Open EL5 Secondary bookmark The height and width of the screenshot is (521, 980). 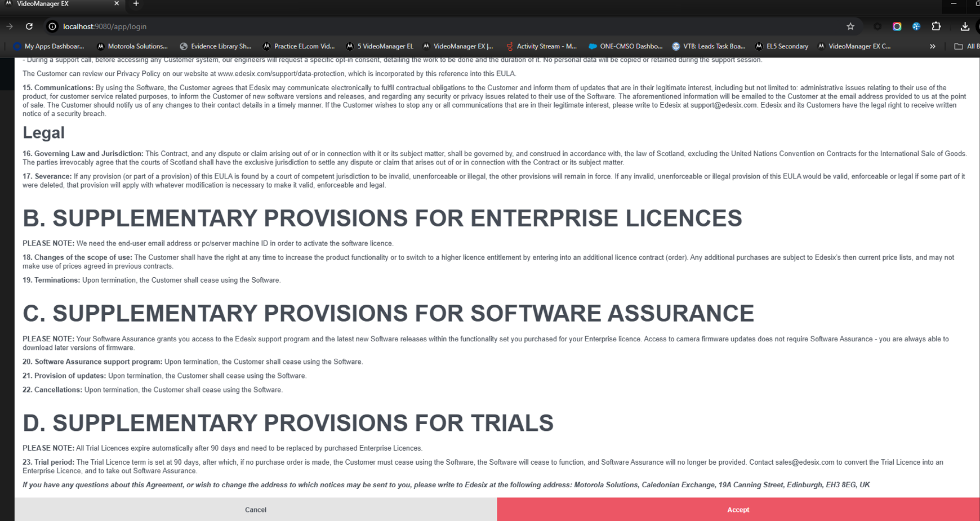point(782,46)
